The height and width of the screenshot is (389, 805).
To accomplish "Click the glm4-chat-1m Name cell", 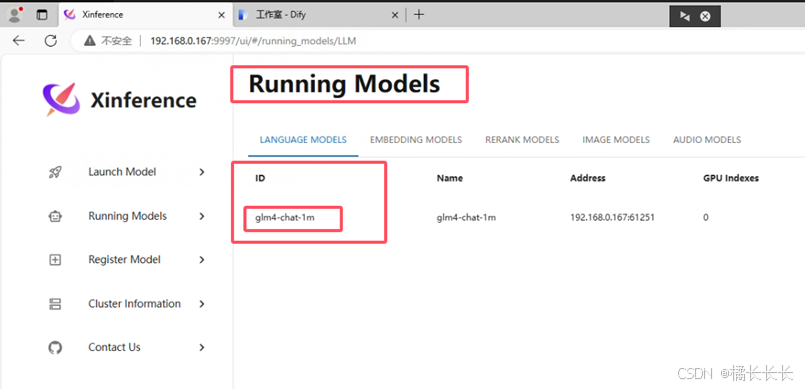I will click(466, 218).
